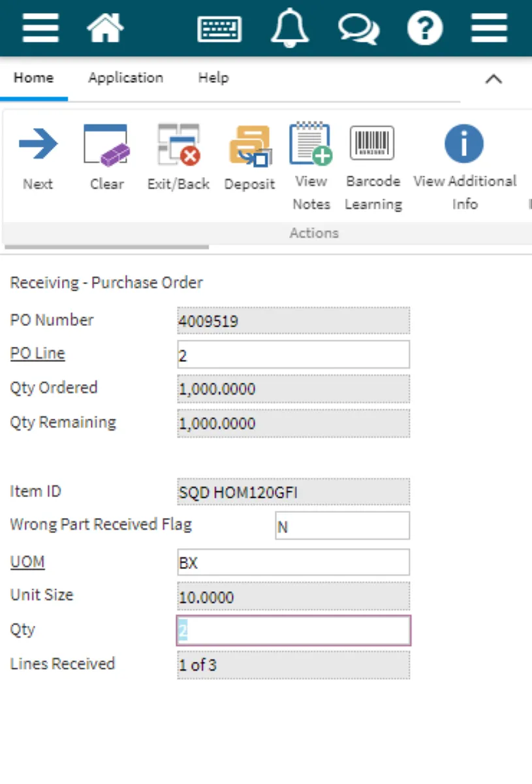The image size is (532, 784).
Task: Open the Help tab
Action: click(213, 78)
